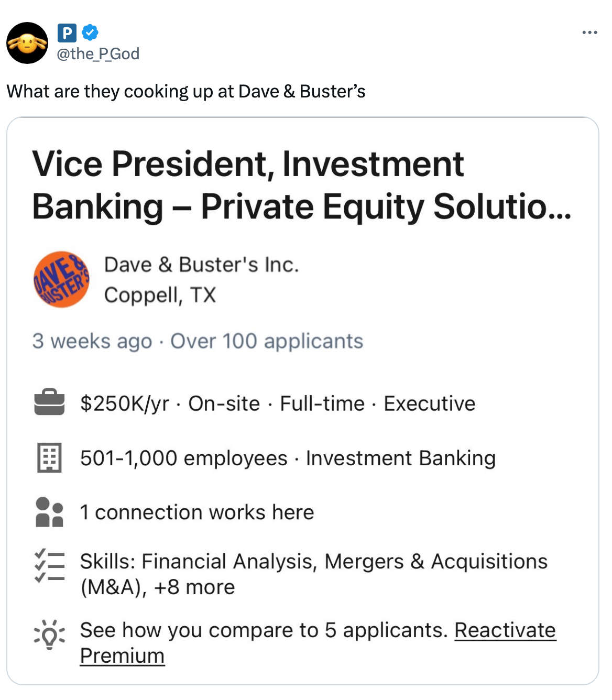This screenshot has height=700, width=612.
Task: Click the blue P badge icon
Action: click(67, 33)
